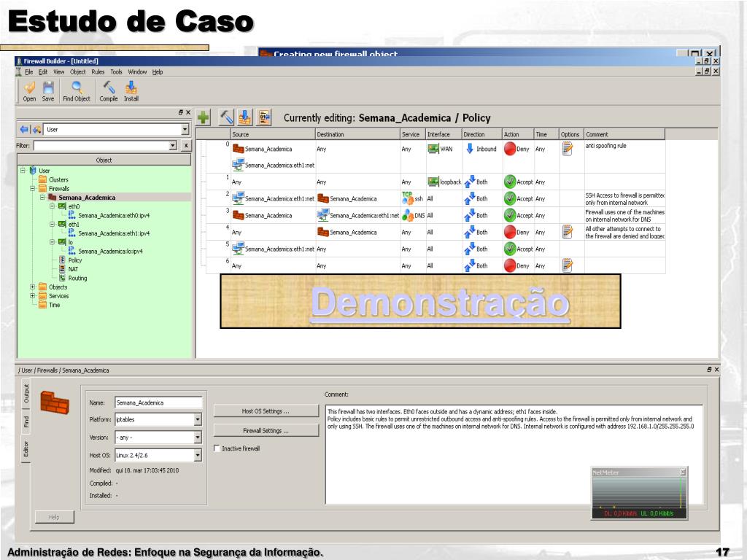This screenshot has width=747, height=560.
Task: Click the ssh service icon in rule 2
Action: [407, 198]
